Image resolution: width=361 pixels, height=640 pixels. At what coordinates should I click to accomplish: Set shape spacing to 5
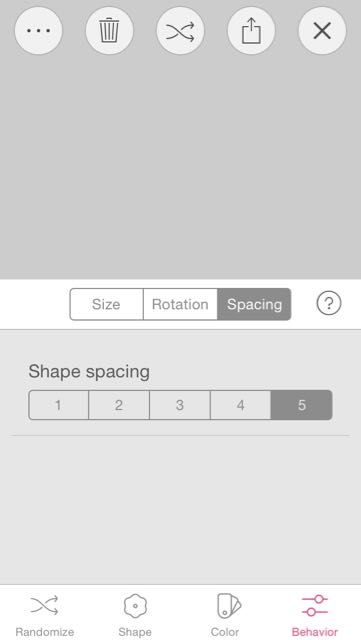301,405
